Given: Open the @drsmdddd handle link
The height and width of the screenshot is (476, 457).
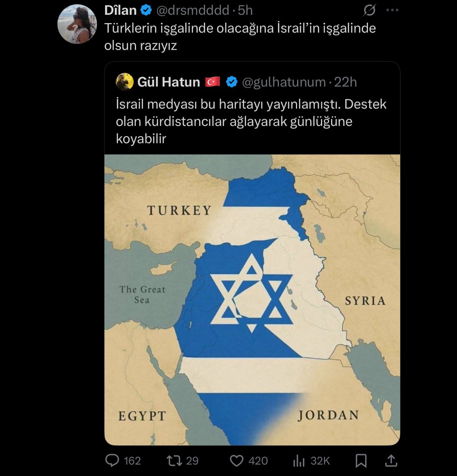Looking at the screenshot, I should (193, 10).
